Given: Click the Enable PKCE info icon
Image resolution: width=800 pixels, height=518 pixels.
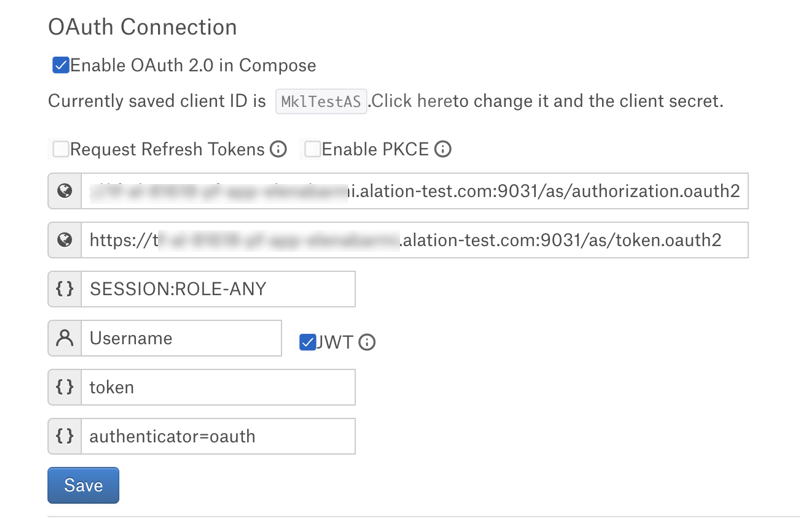Looking at the screenshot, I should 443,149.
